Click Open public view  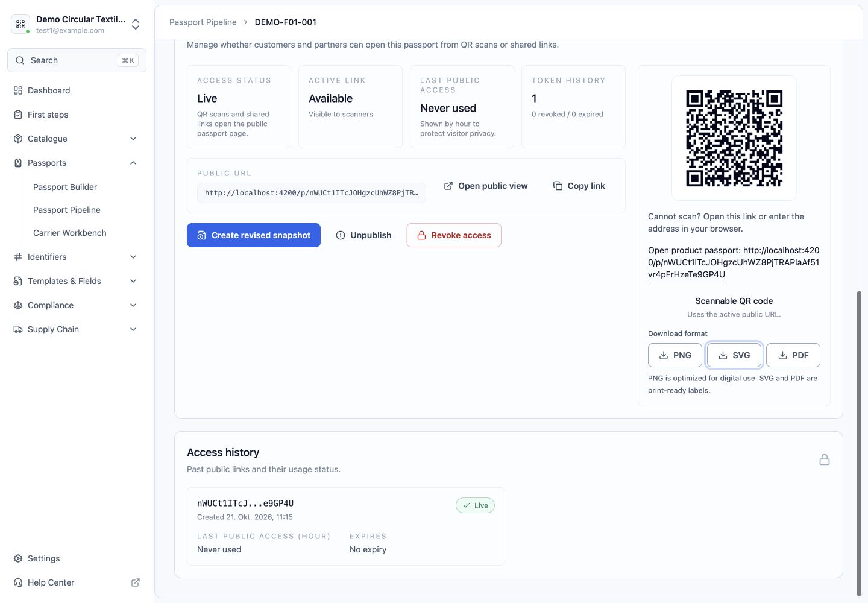click(486, 186)
